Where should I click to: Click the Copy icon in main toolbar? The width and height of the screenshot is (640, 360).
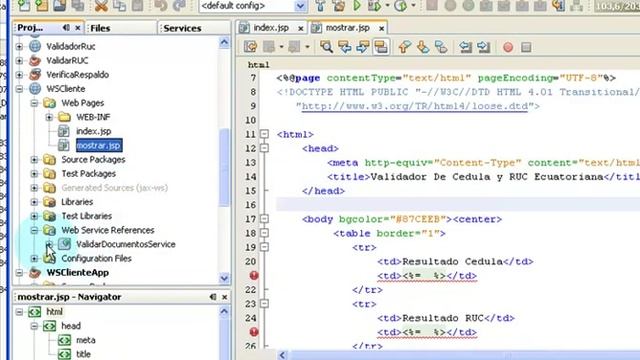[119, 5]
